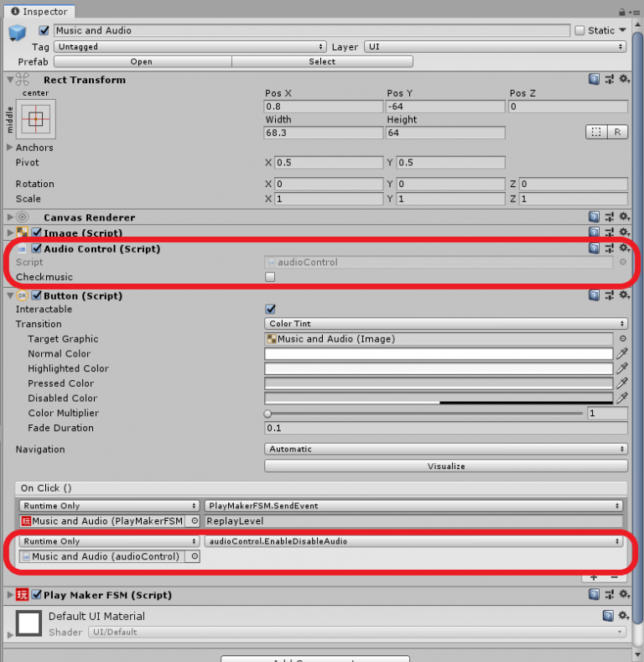Click the Normal Color eyedropper icon
Screen dimensions: 644x662
(x=621, y=354)
